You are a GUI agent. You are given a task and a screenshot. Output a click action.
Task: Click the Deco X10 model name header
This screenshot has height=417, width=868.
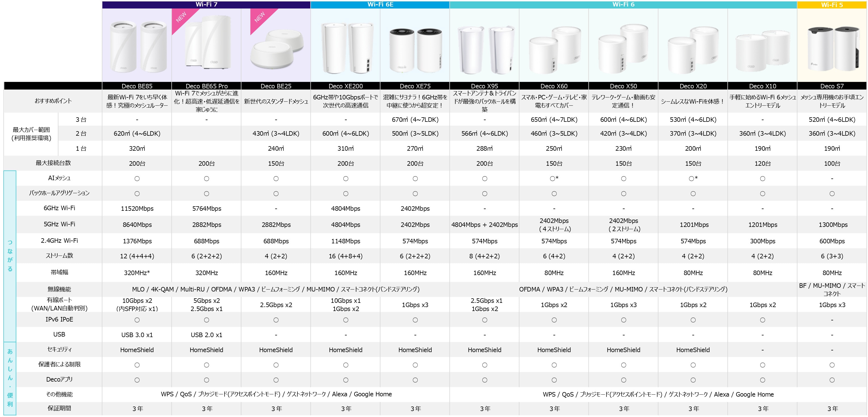[763, 86]
